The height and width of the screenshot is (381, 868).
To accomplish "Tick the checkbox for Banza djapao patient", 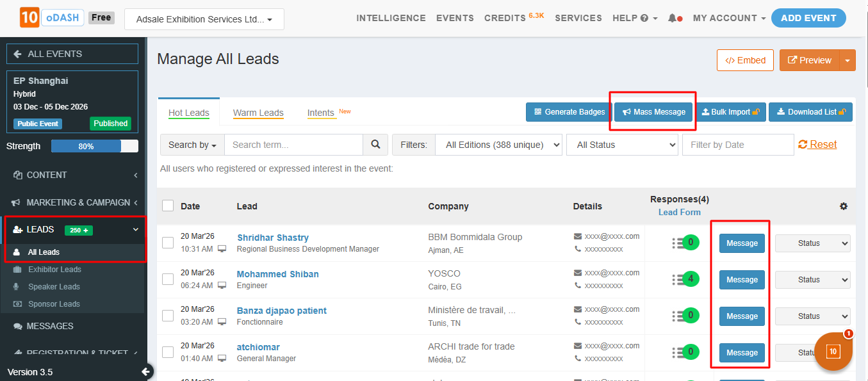I will (x=168, y=316).
